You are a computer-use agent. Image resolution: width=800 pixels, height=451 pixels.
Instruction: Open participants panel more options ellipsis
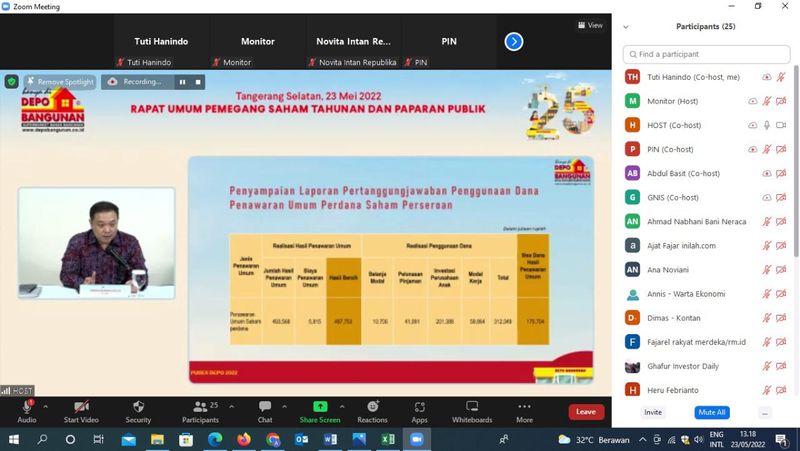click(764, 413)
